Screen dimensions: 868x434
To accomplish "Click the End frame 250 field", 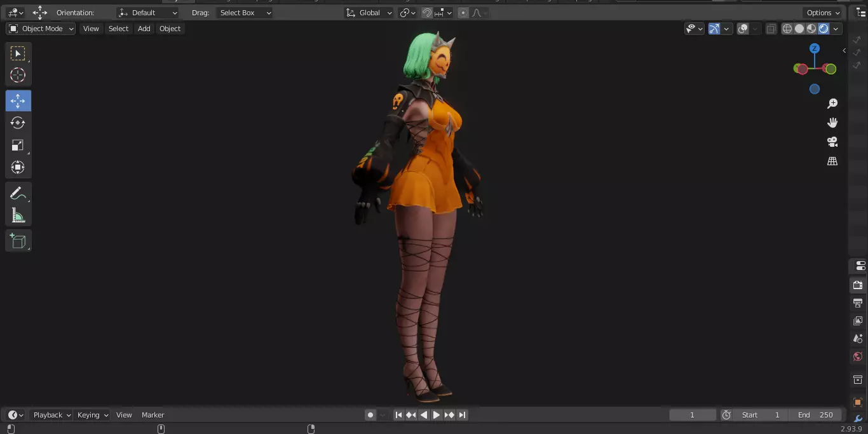I will tap(816, 415).
